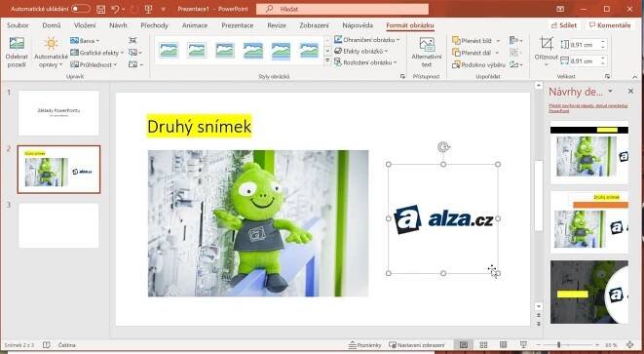
Task: Open Rozložení obrázku dropdown
Action: tap(365, 62)
